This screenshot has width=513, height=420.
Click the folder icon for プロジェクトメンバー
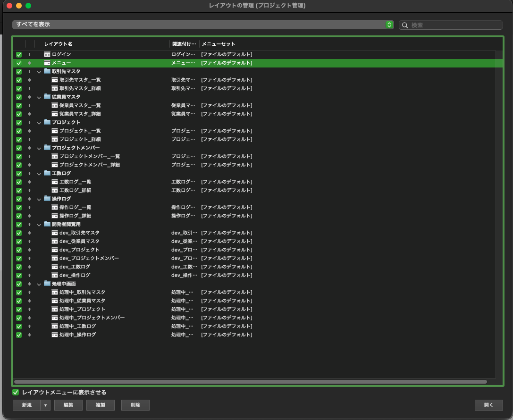[x=47, y=148]
